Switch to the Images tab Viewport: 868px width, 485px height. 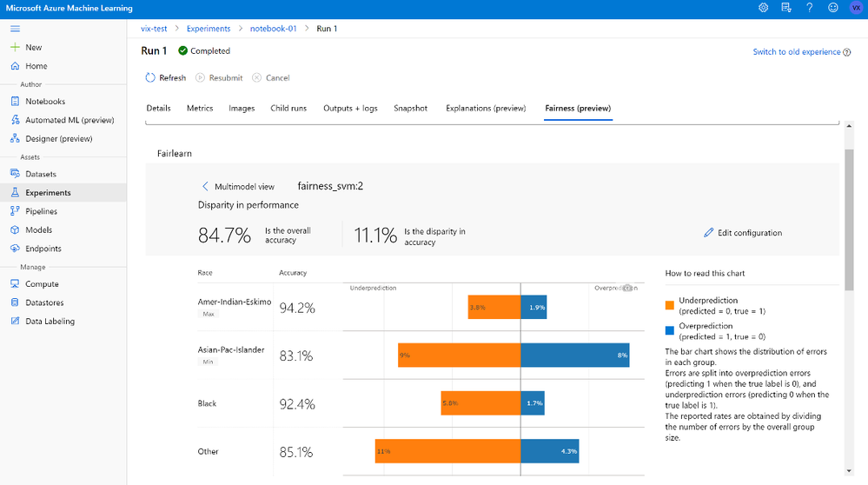click(242, 109)
